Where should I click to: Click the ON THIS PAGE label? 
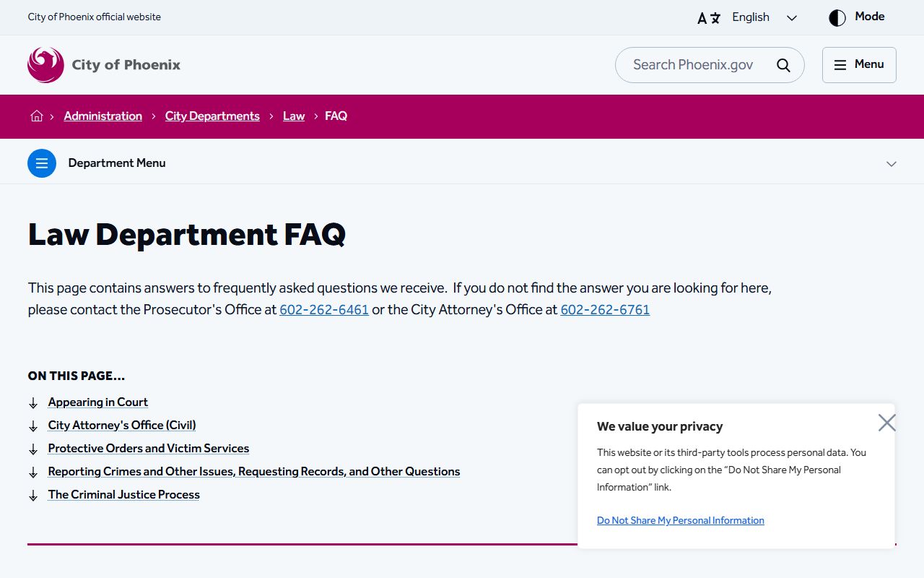(77, 376)
